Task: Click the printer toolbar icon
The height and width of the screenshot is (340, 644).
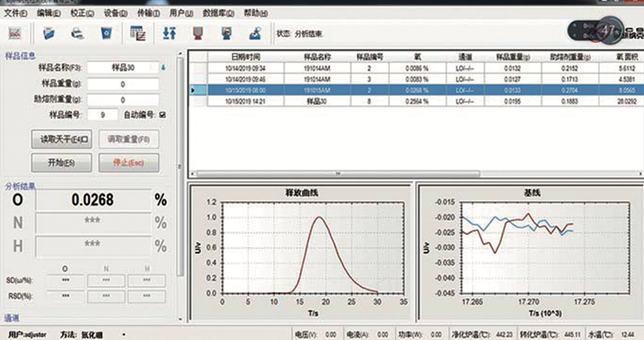Action: pos(78,33)
